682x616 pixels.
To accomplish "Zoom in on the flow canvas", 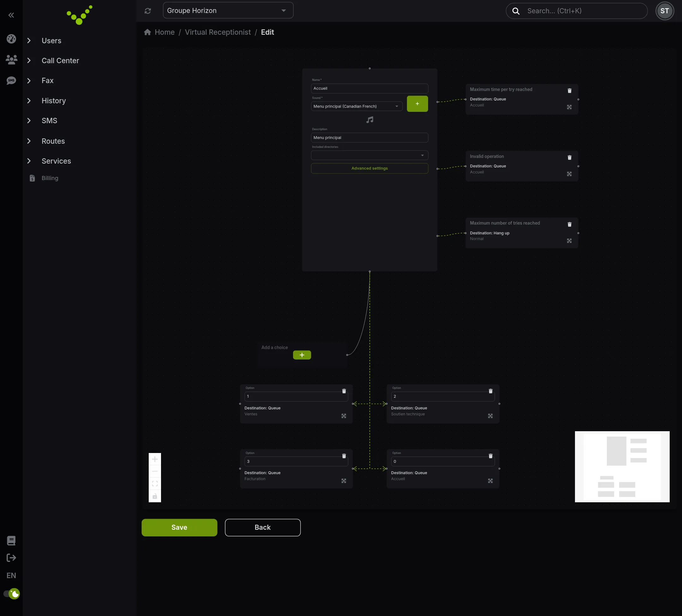I will [155, 459].
